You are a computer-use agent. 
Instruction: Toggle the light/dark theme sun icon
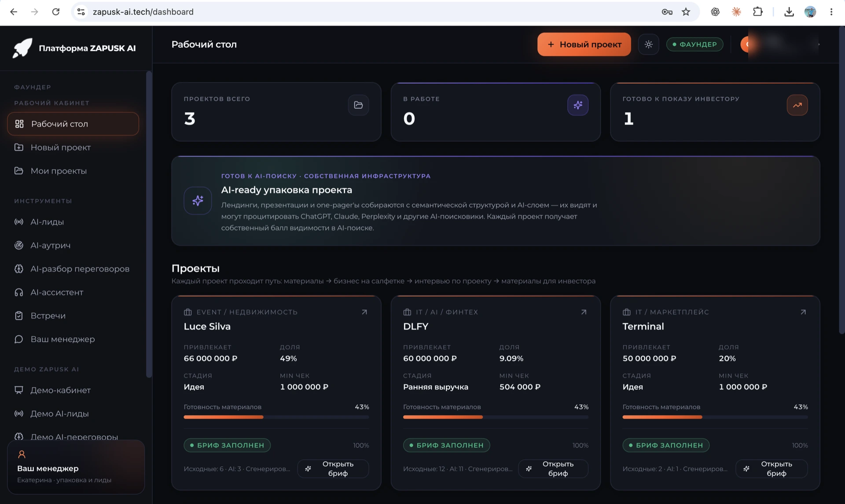(648, 44)
